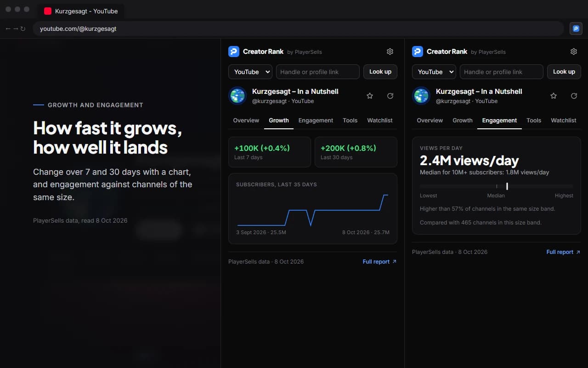Viewport: 588px width, 368px height.
Task: Click 'GROWTH AND ENGAGEMENT' section label
Action: click(96, 105)
